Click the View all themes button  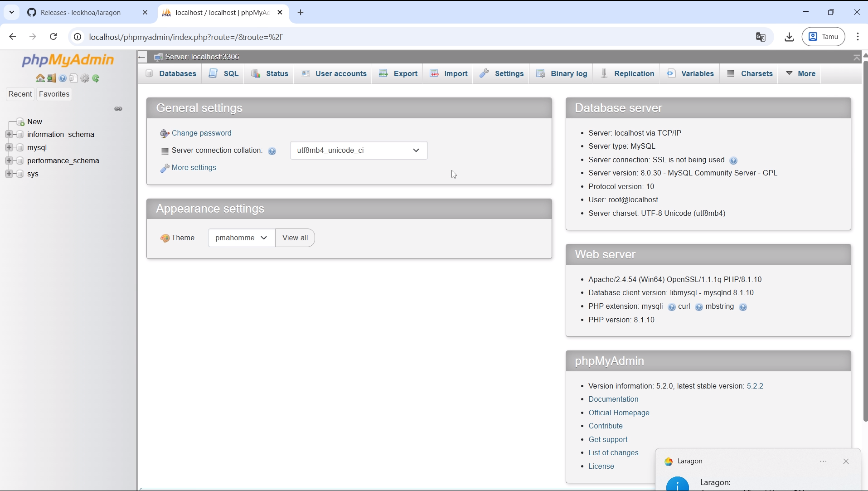click(x=295, y=238)
